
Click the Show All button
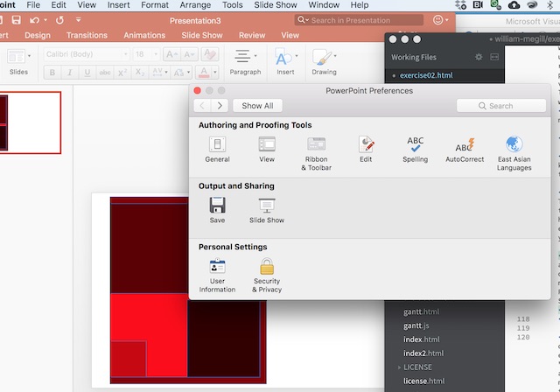[x=257, y=106]
